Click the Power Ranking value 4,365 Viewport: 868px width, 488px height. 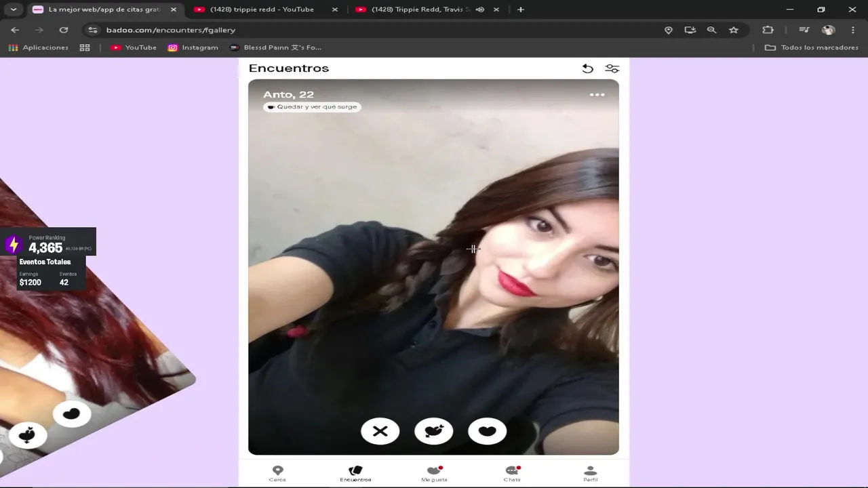[x=45, y=248]
